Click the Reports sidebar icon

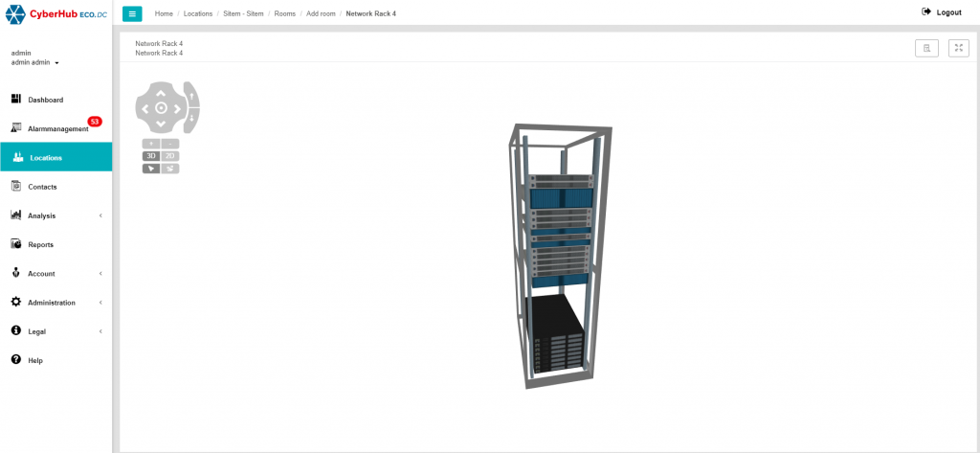click(x=16, y=243)
